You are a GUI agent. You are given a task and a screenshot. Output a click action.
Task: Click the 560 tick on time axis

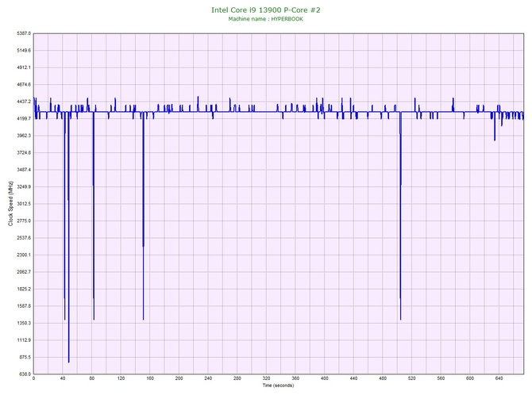(441, 378)
